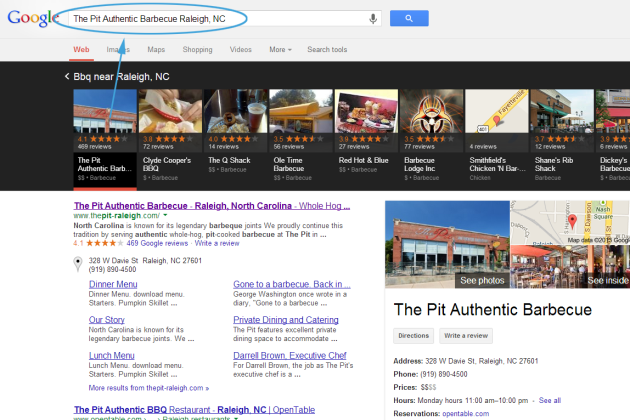Select Ole Time Barbecue carousel card
The image size is (630, 420).
click(x=301, y=139)
